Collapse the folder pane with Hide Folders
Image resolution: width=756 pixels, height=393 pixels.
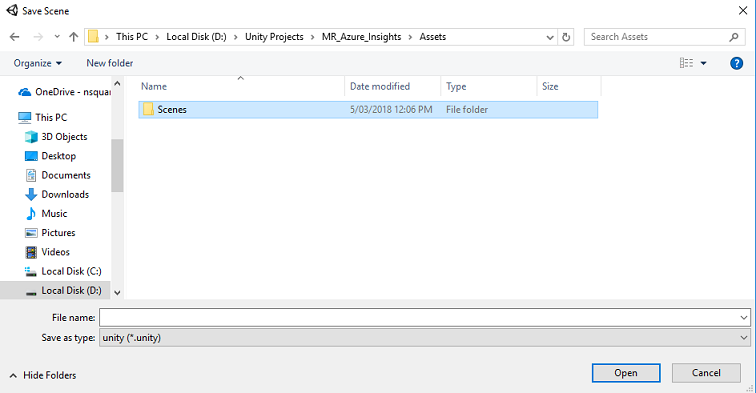[42, 375]
